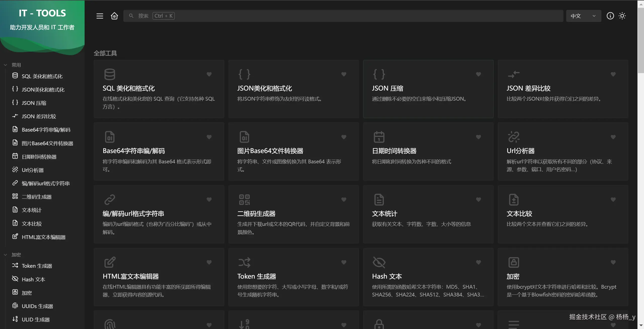Favorite the 二维码生成器 card
Image resolution: width=644 pixels, height=329 pixels.
pyautogui.click(x=344, y=199)
